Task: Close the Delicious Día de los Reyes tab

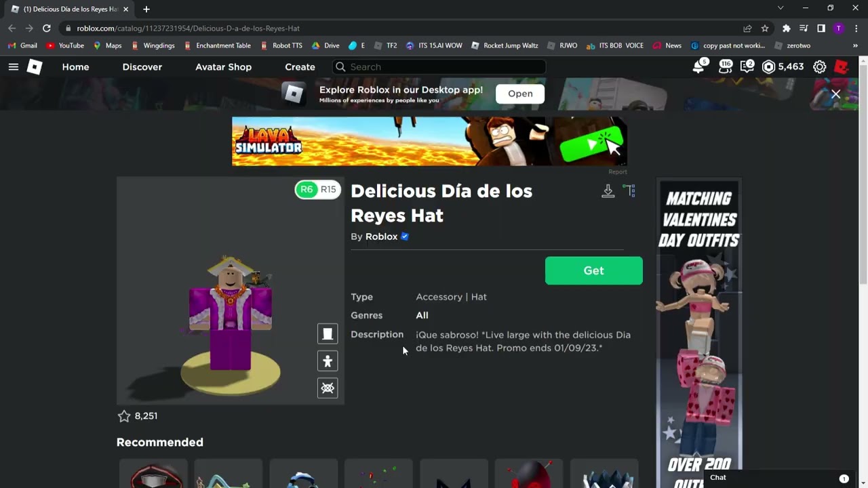Action: click(x=125, y=9)
